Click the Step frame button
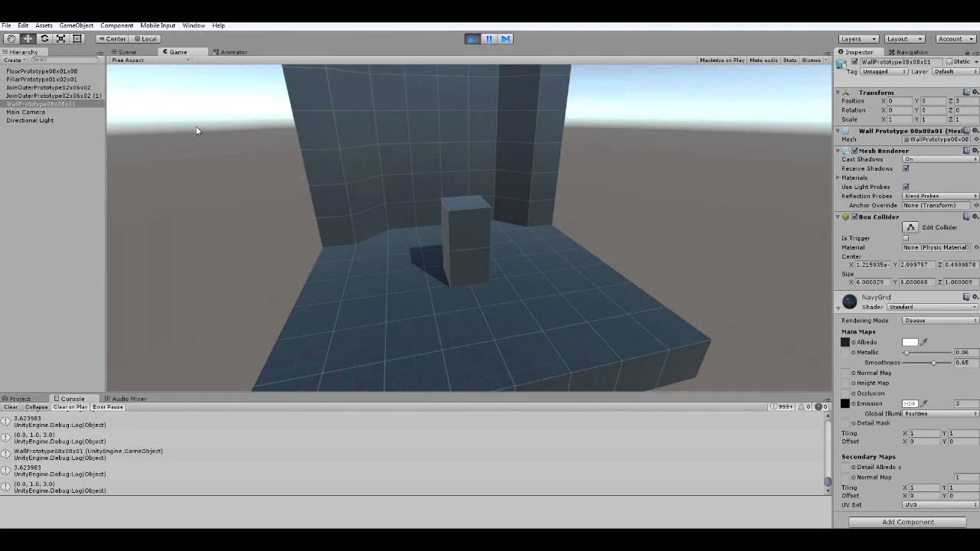 pyautogui.click(x=505, y=38)
